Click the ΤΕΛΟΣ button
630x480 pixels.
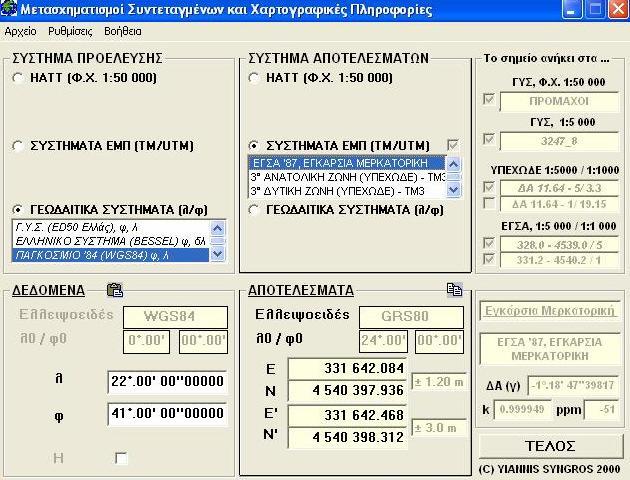[550, 446]
